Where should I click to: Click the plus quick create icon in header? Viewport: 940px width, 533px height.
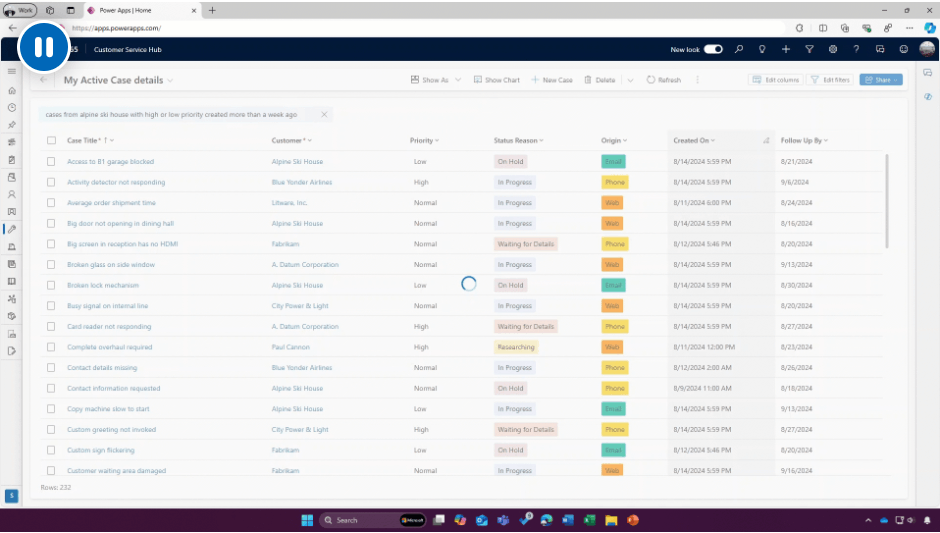[785, 49]
